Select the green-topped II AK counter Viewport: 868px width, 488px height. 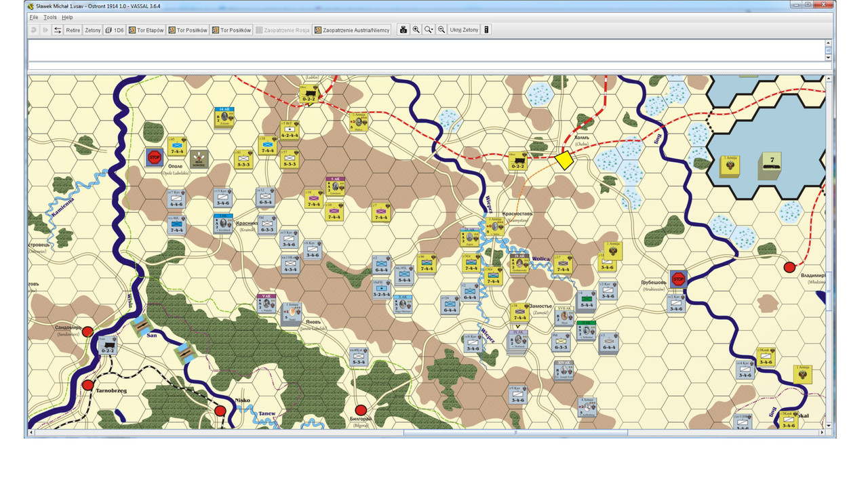pos(587,330)
